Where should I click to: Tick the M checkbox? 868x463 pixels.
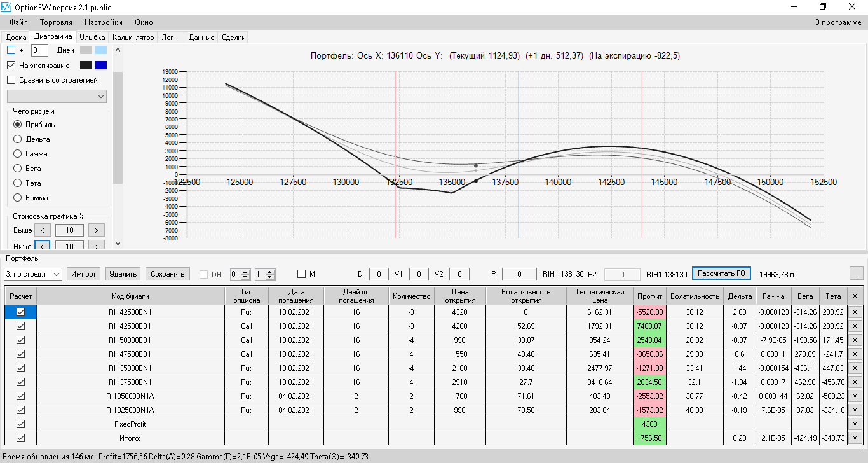pyautogui.click(x=302, y=274)
